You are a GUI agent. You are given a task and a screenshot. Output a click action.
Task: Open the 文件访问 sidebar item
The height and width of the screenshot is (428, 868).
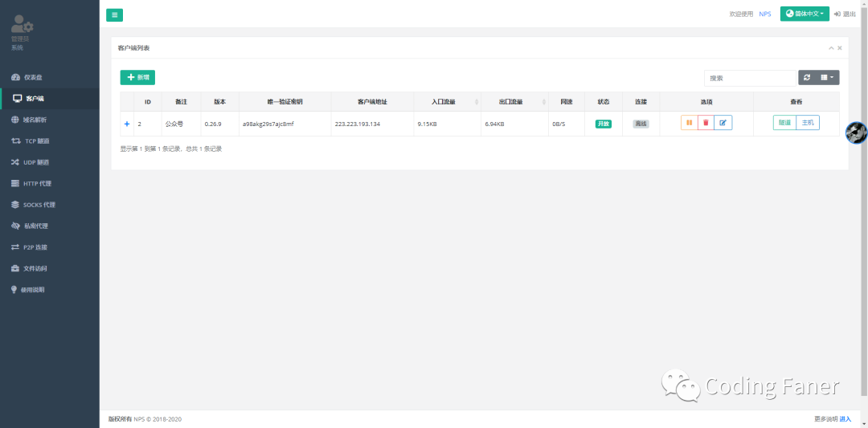[50, 268]
